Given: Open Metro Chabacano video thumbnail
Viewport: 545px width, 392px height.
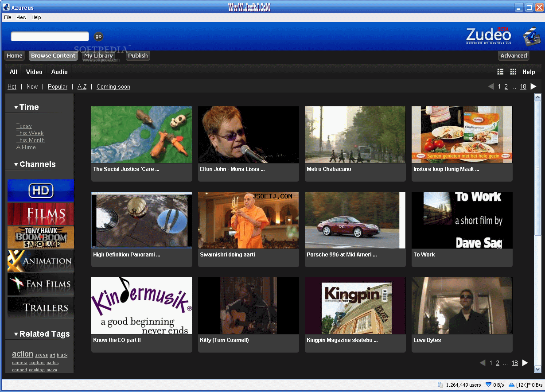Looking at the screenshot, I should click(355, 135).
